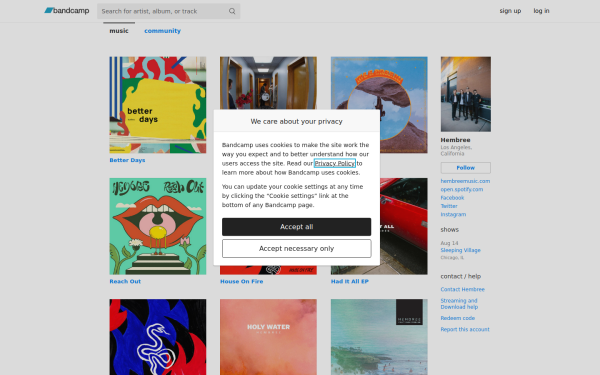
Task: Click the Redeem code link
Action: 458,318
